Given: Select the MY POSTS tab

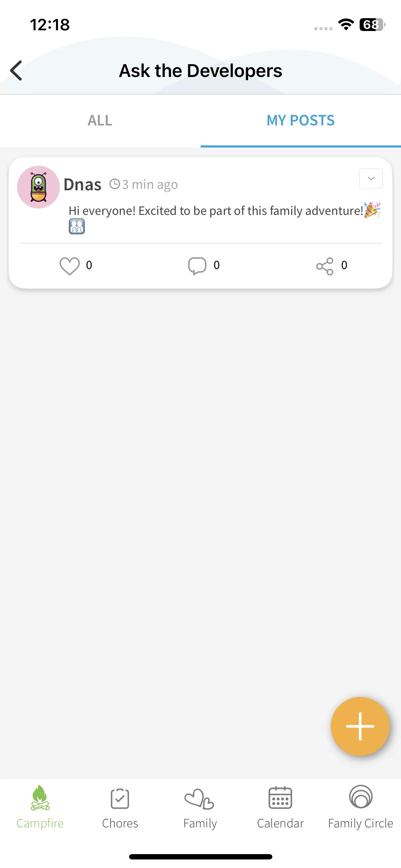Looking at the screenshot, I should point(300,120).
